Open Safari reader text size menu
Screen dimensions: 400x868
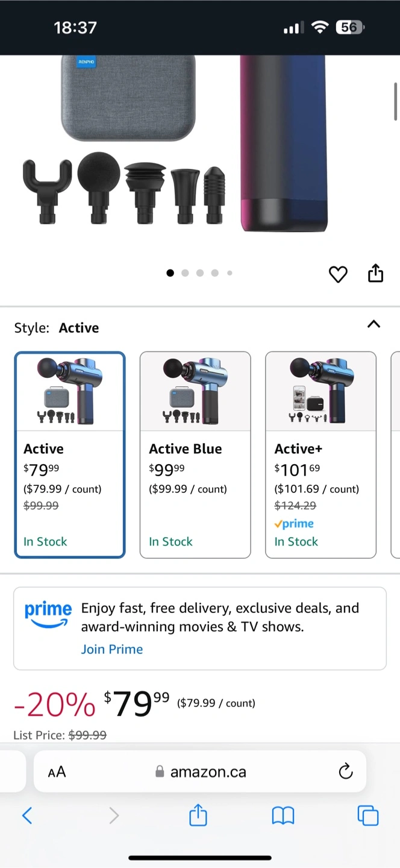coord(57,772)
